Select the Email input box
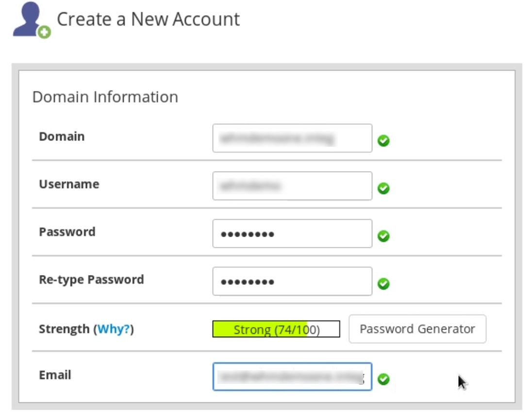Viewport: 532px width, 416px height. click(x=292, y=377)
